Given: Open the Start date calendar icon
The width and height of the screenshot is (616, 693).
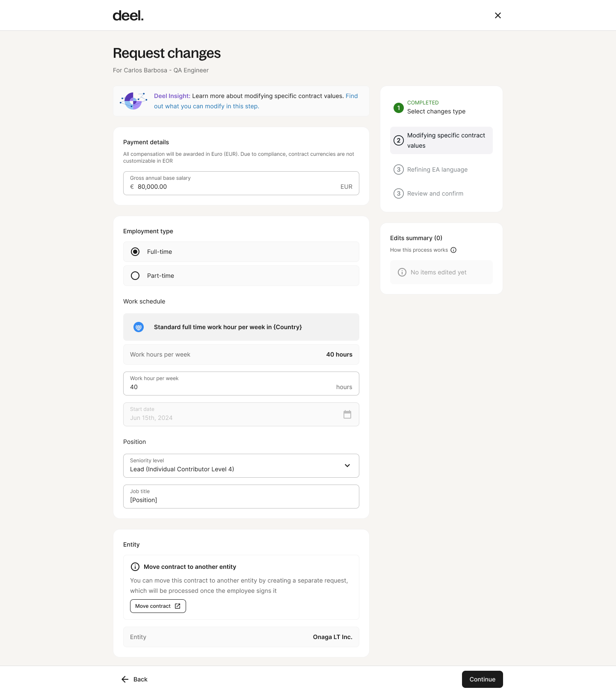Looking at the screenshot, I should click(x=347, y=414).
